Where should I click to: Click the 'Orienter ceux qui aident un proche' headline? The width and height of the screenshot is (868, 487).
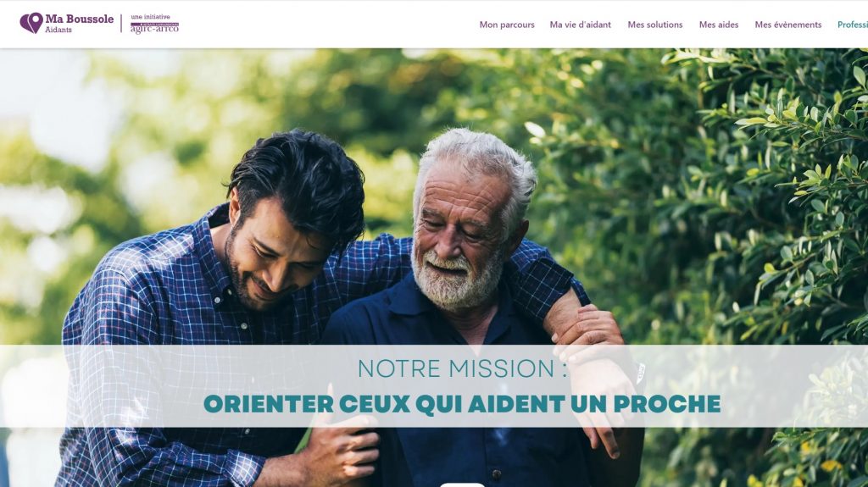point(462,404)
